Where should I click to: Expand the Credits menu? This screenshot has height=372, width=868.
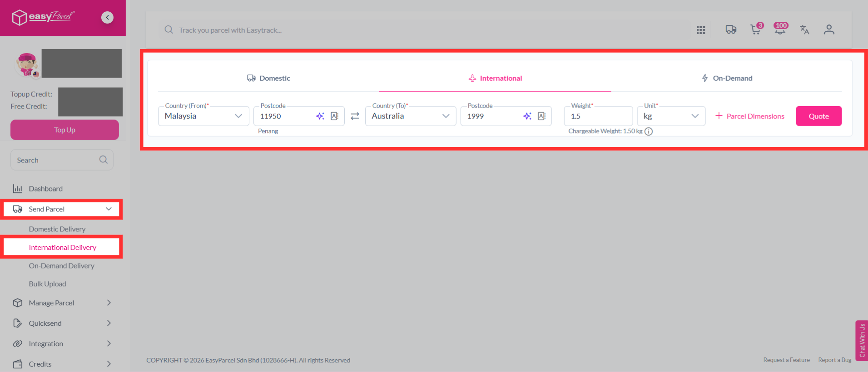click(x=62, y=364)
